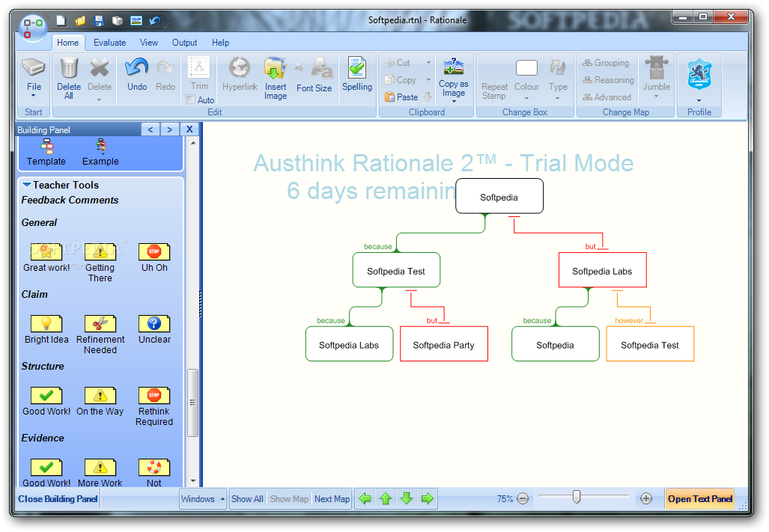Run the Spelling check icon
The width and height of the screenshot is (769, 532).
point(357,67)
